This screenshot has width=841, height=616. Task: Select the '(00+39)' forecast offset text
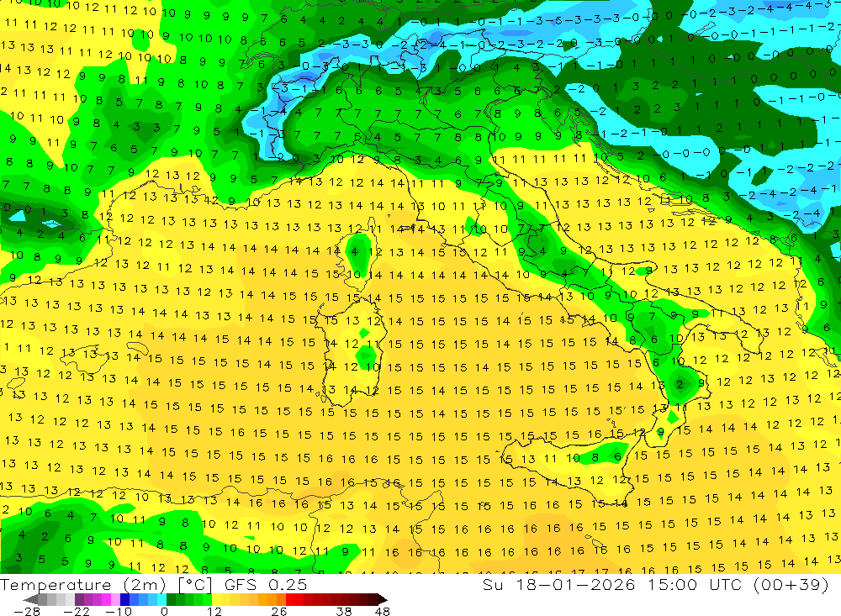792,585
